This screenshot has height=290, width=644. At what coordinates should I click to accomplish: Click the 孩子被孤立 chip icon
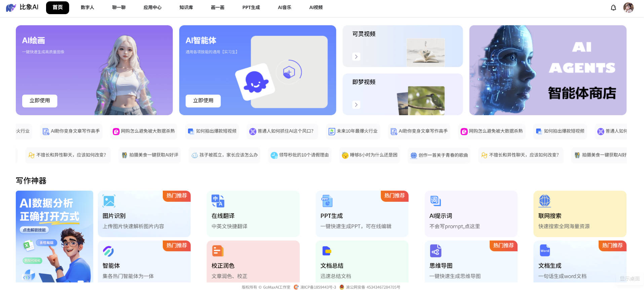pyautogui.click(x=194, y=155)
